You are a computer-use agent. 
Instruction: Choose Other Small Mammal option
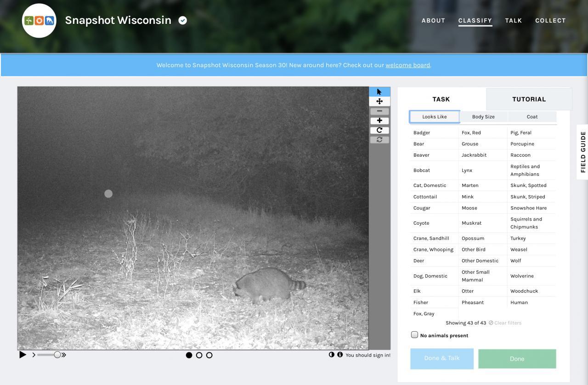483,276
